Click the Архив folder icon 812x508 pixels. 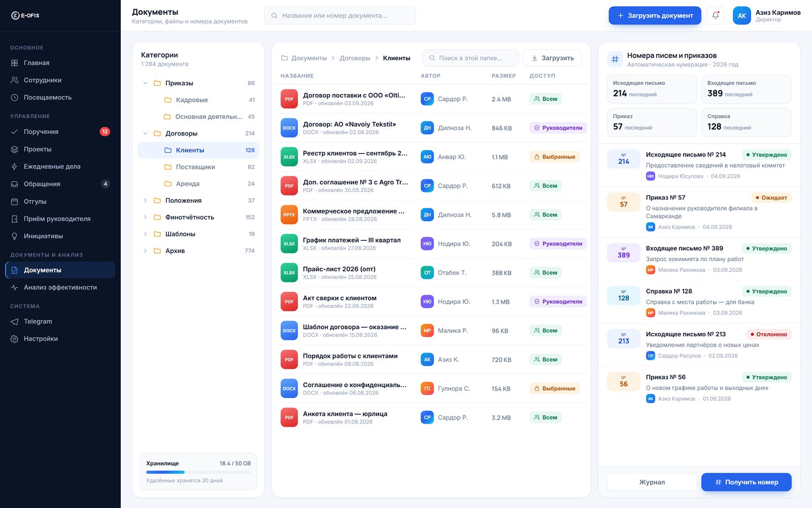tap(157, 251)
